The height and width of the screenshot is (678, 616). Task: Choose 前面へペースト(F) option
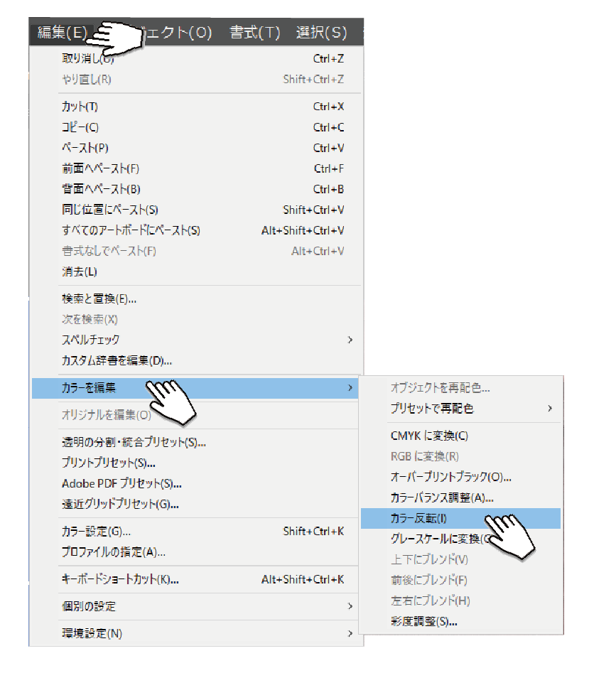point(100,168)
